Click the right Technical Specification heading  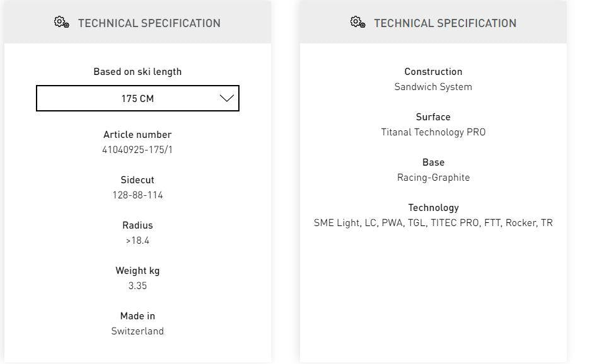point(445,23)
